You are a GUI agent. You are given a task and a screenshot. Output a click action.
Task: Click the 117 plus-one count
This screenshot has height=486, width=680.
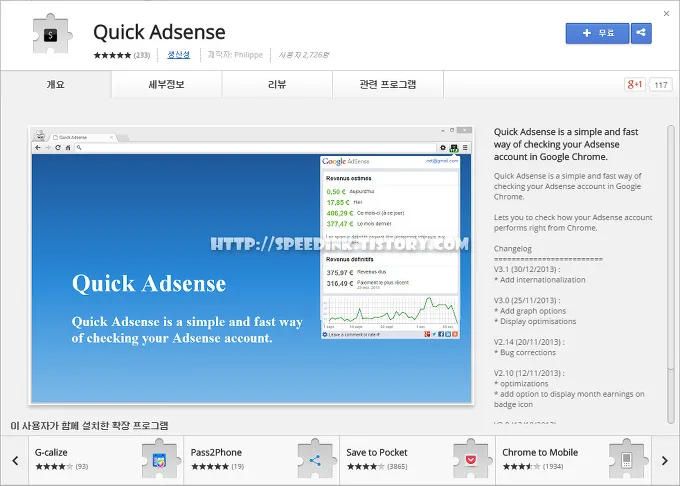(661, 85)
